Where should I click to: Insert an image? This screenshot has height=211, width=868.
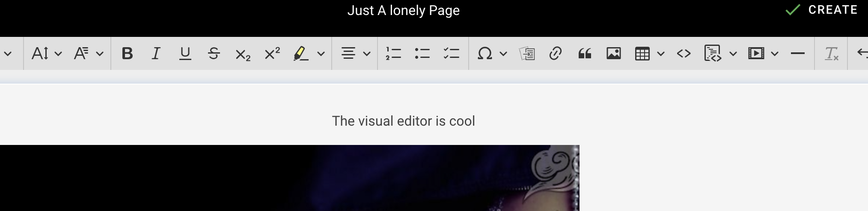click(x=614, y=54)
